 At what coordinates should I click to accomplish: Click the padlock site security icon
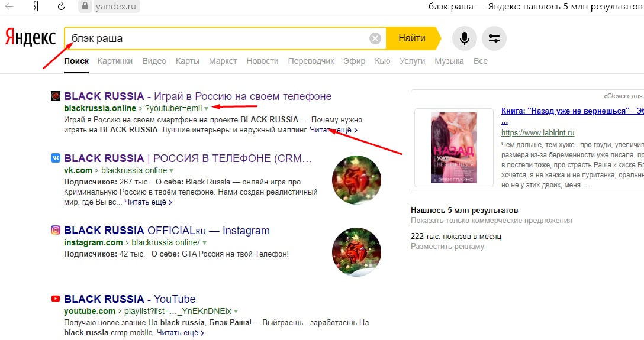(x=85, y=6)
